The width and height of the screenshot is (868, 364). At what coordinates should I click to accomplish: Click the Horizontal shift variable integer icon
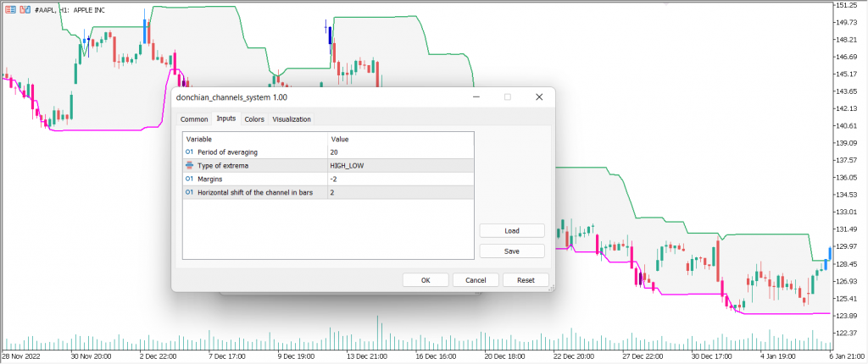pos(189,192)
